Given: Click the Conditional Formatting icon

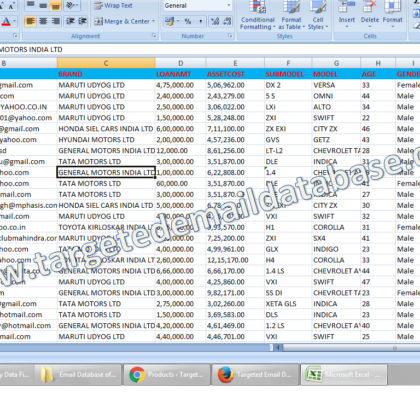Looking at the screenshot, I should tap(258, 7).
